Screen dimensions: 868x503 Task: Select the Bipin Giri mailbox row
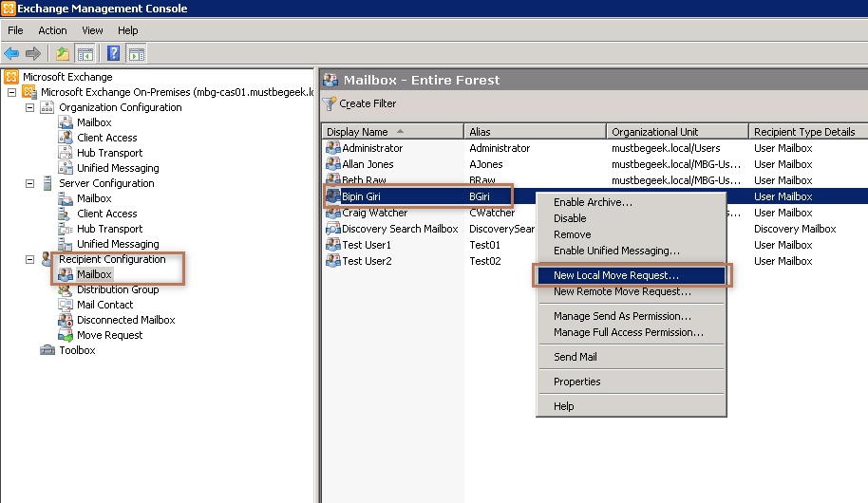(595, 196)
